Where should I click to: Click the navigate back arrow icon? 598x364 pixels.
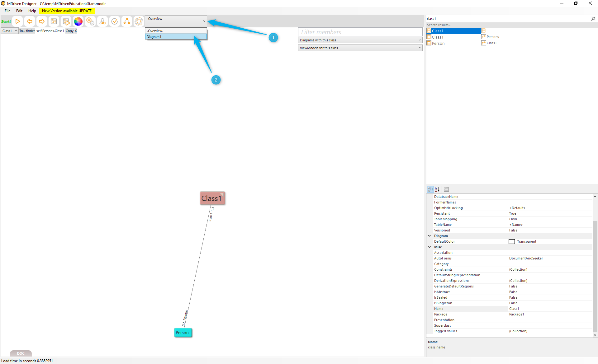point(30,21)
